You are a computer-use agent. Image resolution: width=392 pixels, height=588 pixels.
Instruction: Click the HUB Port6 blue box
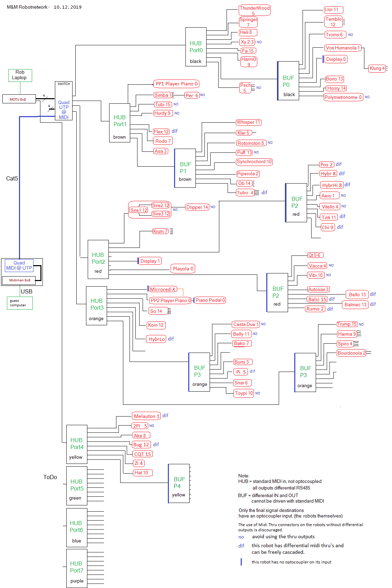click(x=77, y=527)
